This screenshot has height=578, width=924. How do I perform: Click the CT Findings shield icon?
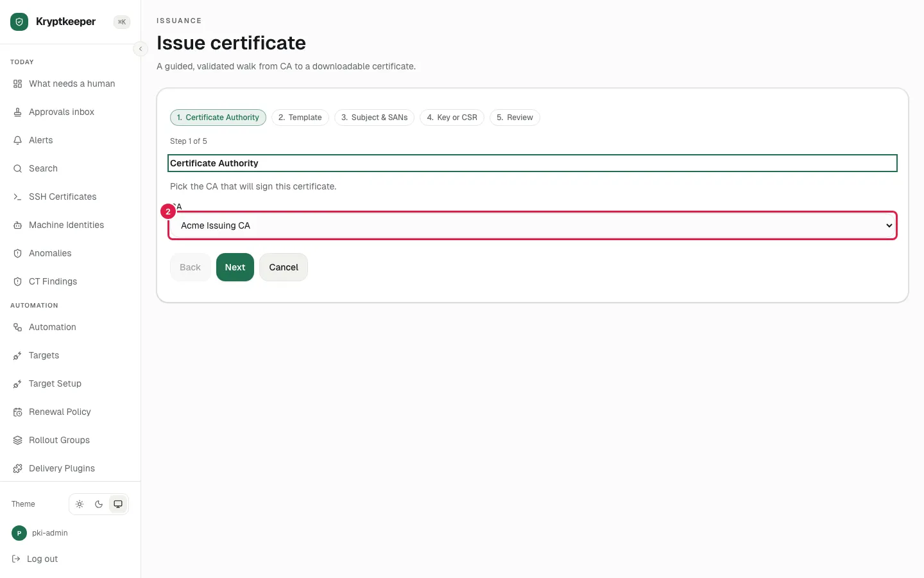point(17,282)
